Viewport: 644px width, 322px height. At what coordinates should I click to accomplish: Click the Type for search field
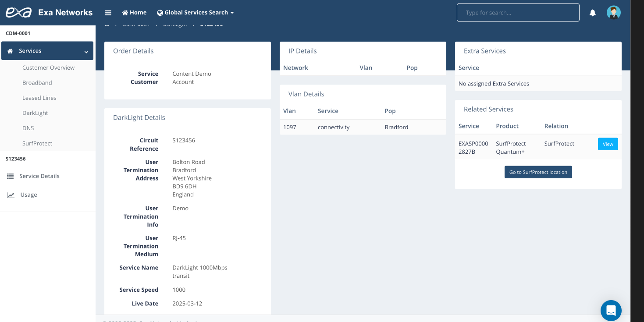tap(518, 13)
